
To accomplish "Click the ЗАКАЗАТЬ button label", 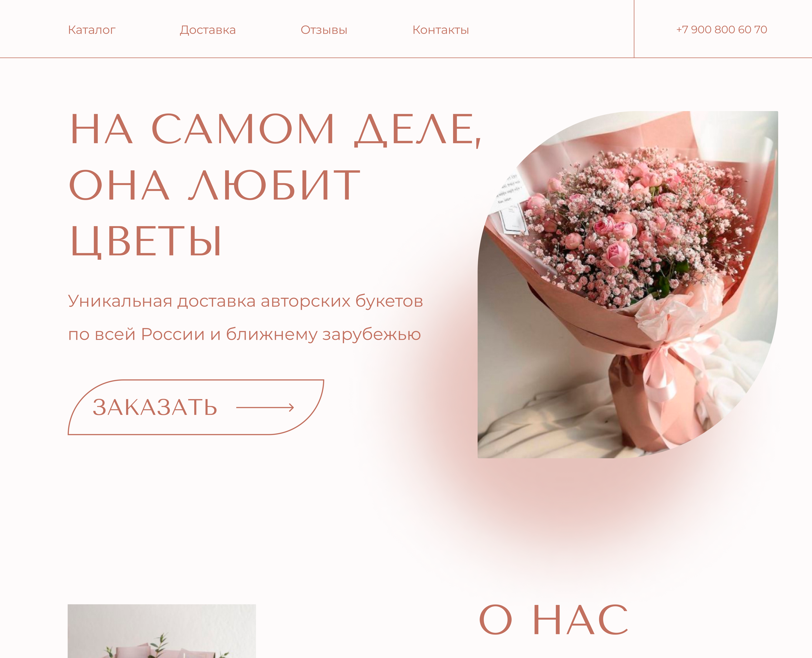I will click(x=155, y=407).
